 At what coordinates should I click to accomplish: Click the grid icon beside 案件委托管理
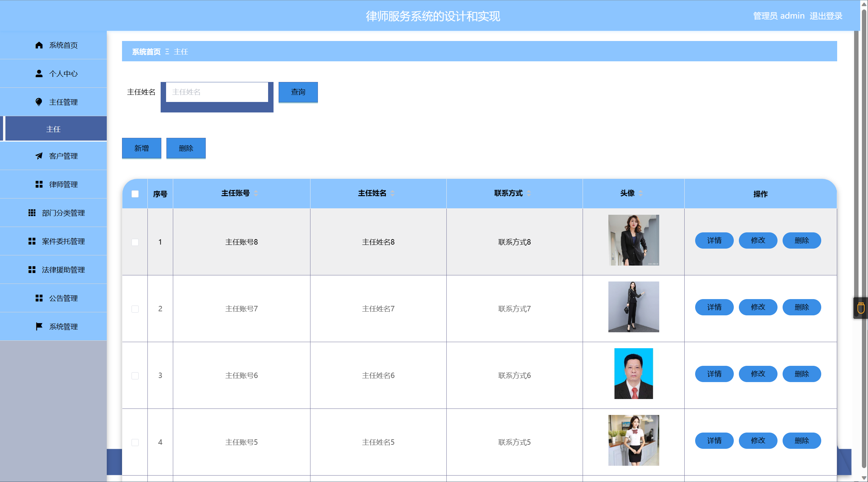32,241
